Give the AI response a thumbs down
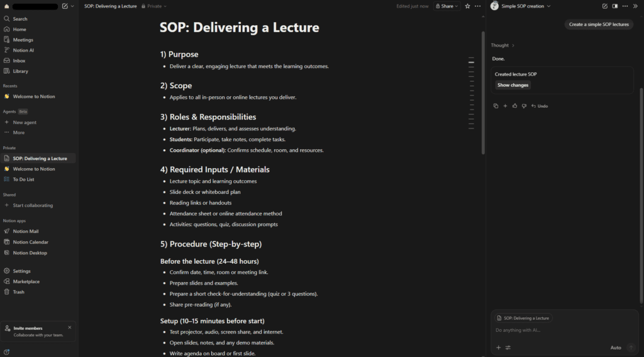The image size is (644, 357). (x=524, y=106)
